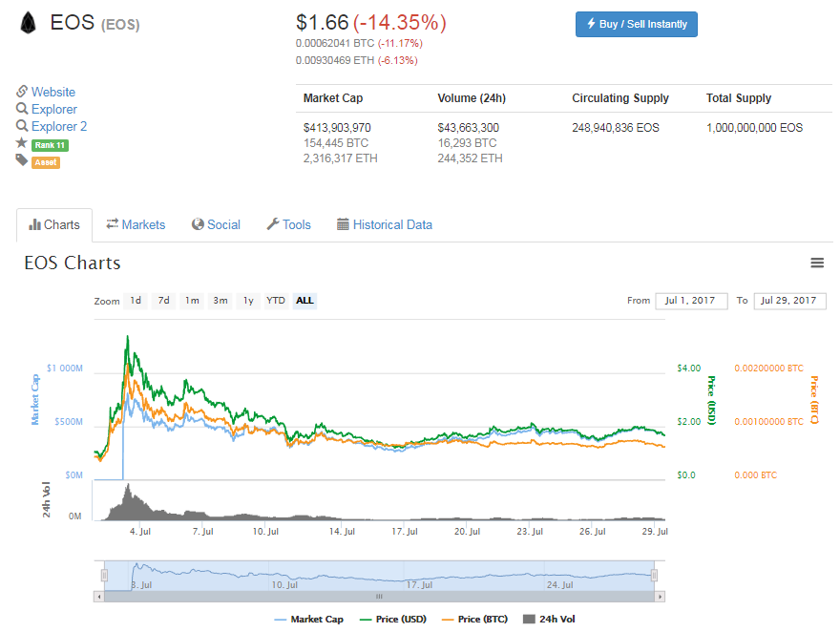Viewport: 840px width, 632px height.
Task: Click the Rank 11 green badge
Action: point(50,145)
